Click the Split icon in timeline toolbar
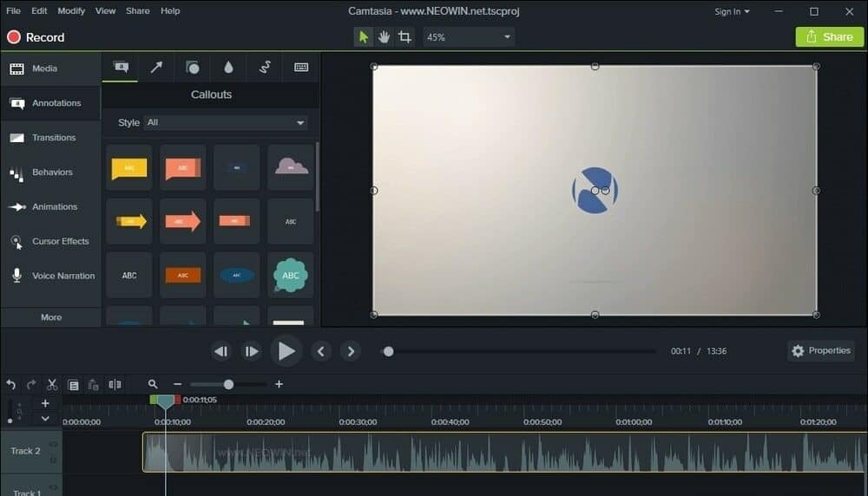The image size is (868, 496). pos(115,384)
